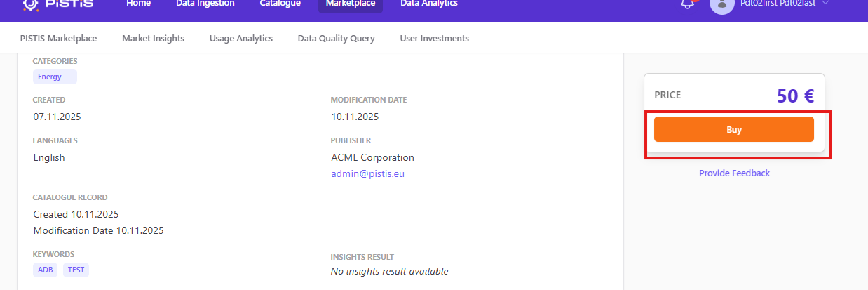This screenshot has height=290, width=868.
Task: Open the Usage Analytics tab
Action: point(241,39)
